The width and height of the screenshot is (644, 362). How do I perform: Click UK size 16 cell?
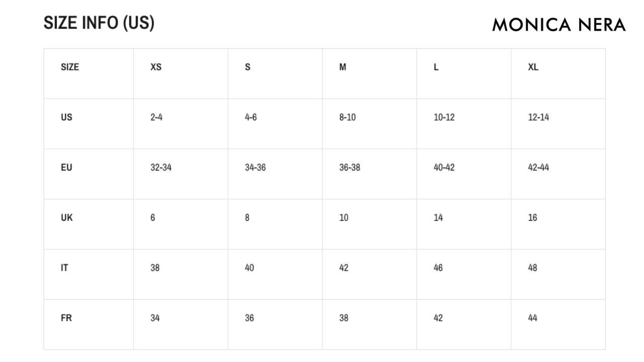pos(532,218)
